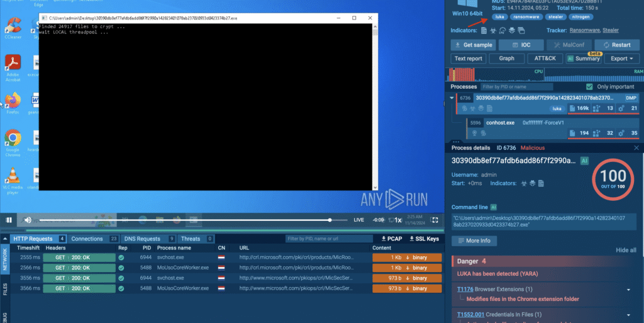Open the Text report
644x323 pixels.
point(468,59)
